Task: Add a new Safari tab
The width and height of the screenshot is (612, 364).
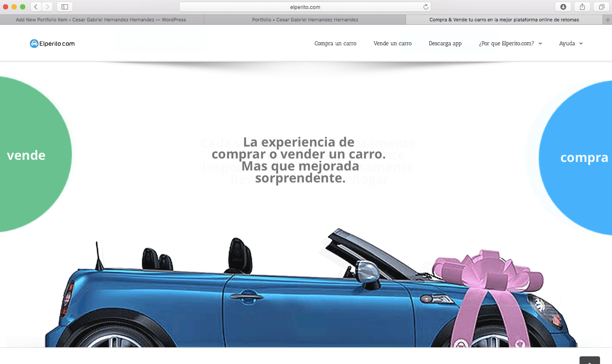Action: click(607, 20)
